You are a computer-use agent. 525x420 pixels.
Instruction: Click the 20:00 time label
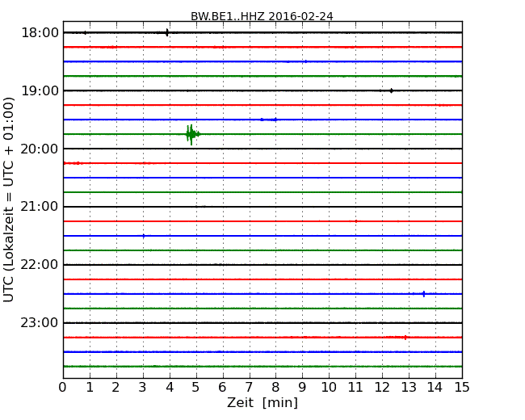[x=40, y=149]
